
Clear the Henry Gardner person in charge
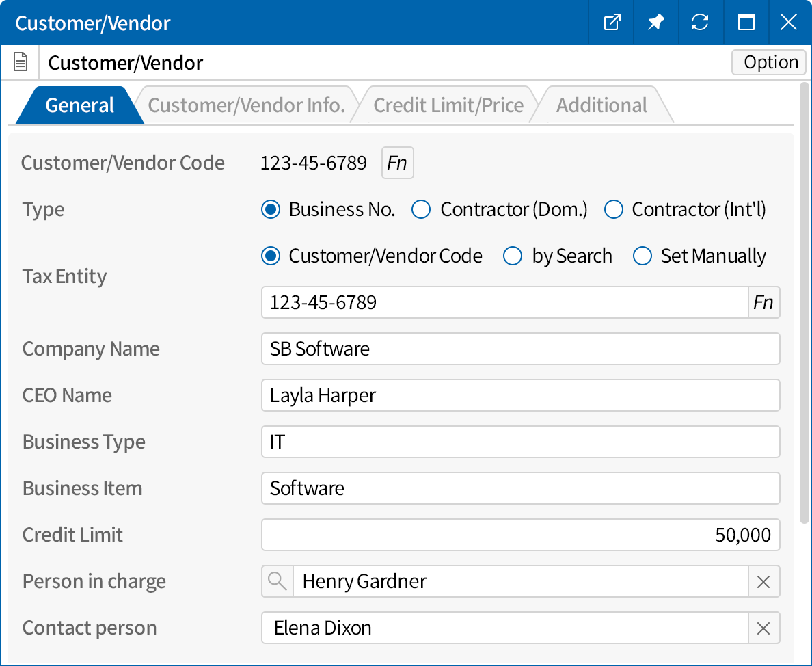click(x=763, y=582)
